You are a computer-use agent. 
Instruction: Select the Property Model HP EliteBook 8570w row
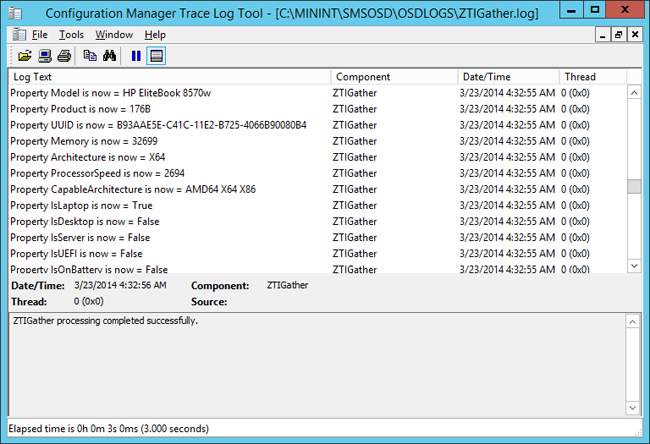tap(170, 93)
